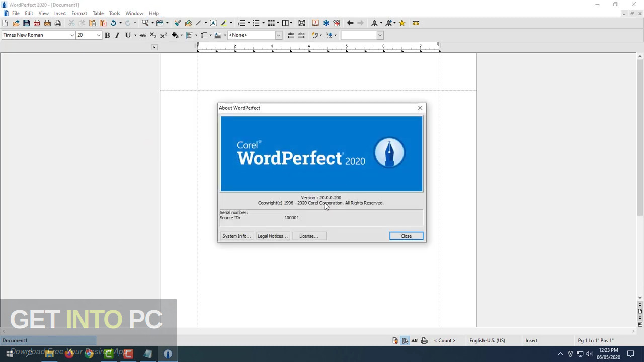The height and width of the screenshot is (362, 644).
Task: Go back with the left arrow icon
Action: [350, 23]
